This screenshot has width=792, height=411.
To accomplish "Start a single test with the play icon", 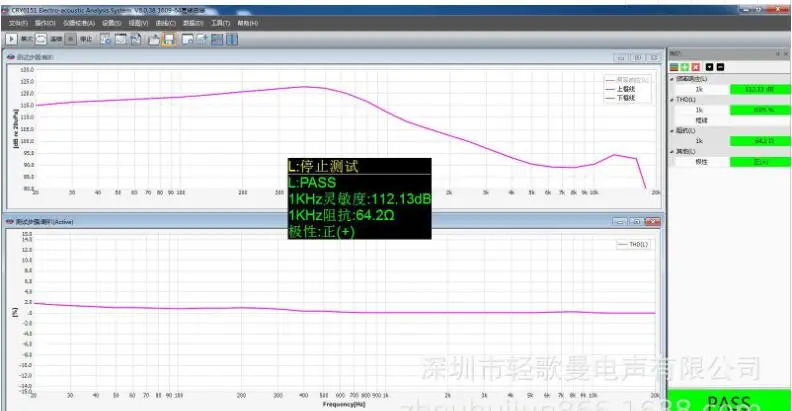I will pos(12,39).
